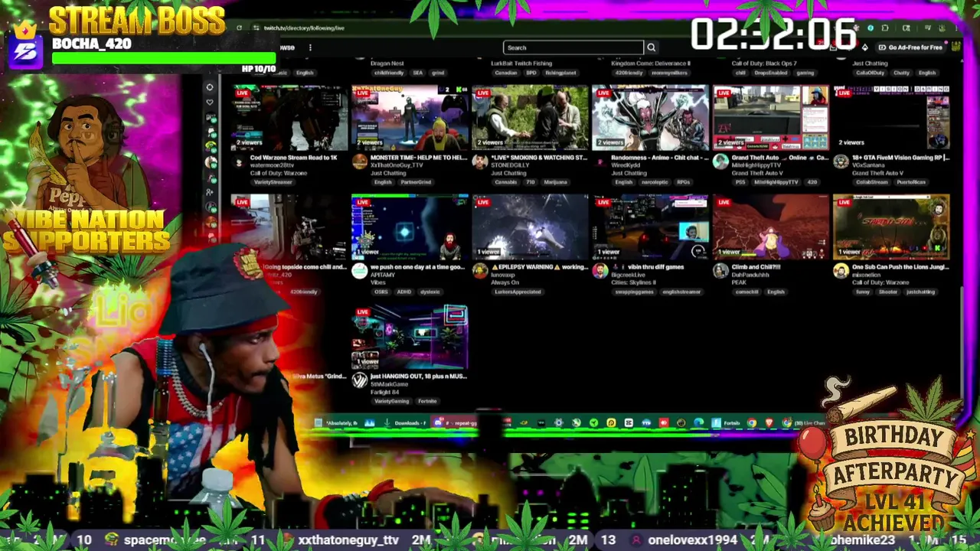Select the Marijuana tag
The width and height of the screenshot is (980, 551).
[556, 182]
